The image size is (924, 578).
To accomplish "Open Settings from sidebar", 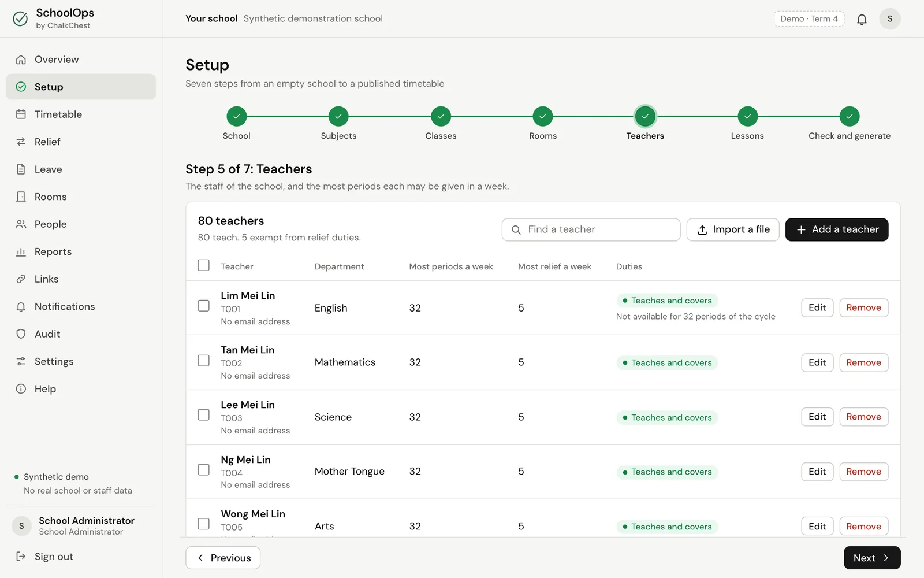I will [x=81, y=361].
